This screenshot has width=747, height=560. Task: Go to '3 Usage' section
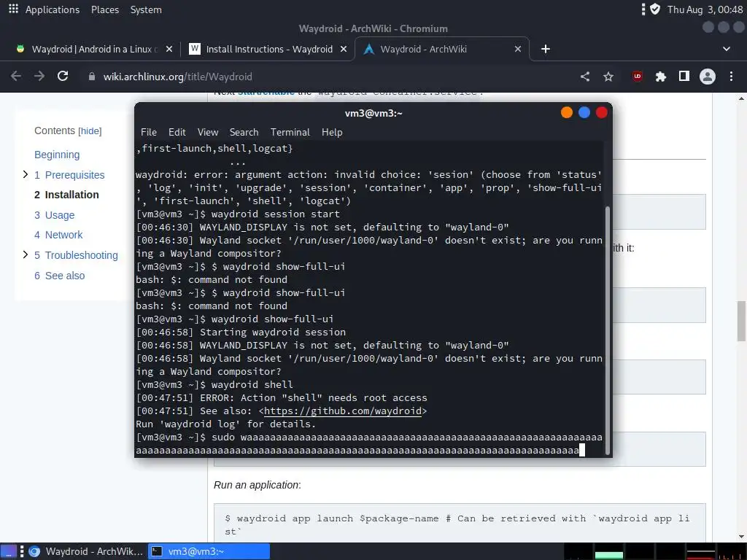[x=54, y=215]
